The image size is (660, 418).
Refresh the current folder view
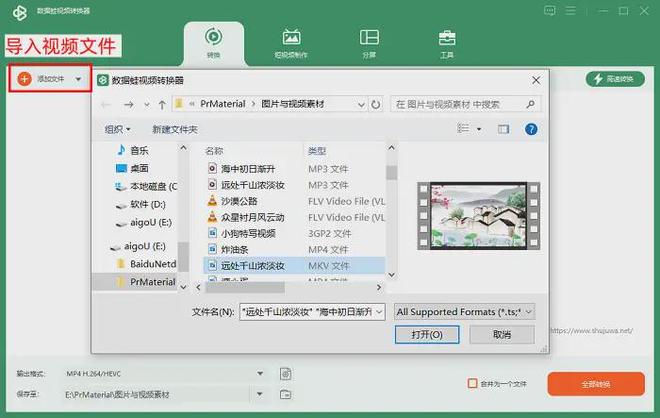[375, 104]
